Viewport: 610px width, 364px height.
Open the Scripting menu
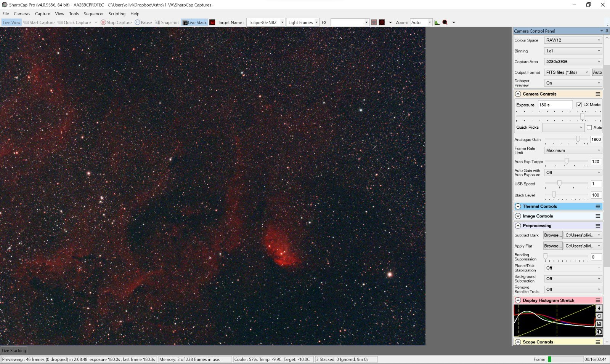coord(117,14)
